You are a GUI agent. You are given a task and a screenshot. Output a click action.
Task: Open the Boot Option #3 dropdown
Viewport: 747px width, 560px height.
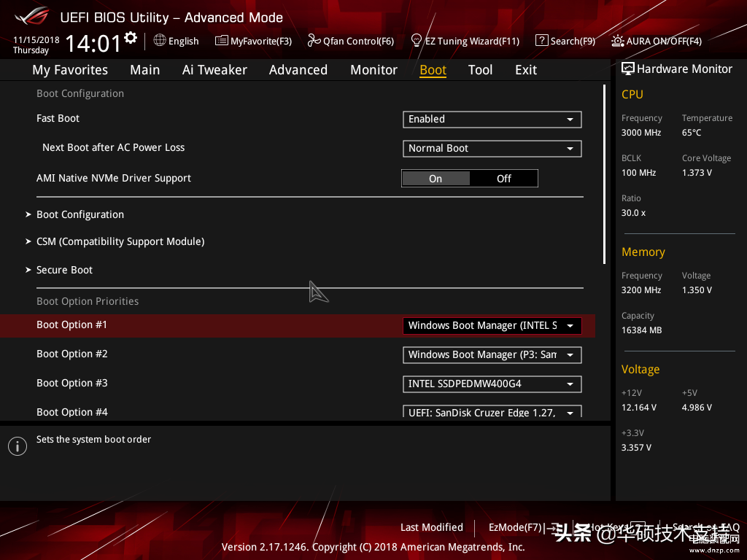point(492,384)
